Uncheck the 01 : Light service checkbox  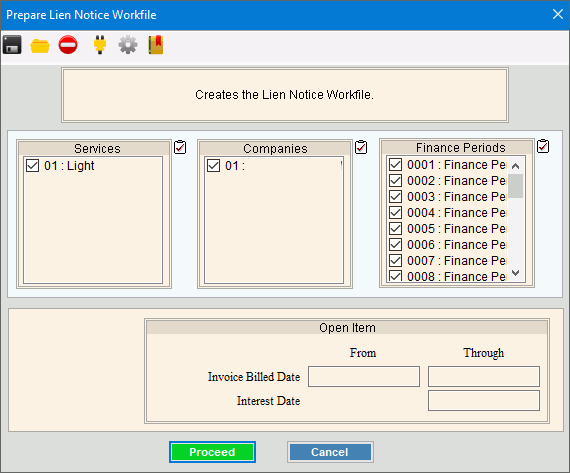(x=32, y=165)
